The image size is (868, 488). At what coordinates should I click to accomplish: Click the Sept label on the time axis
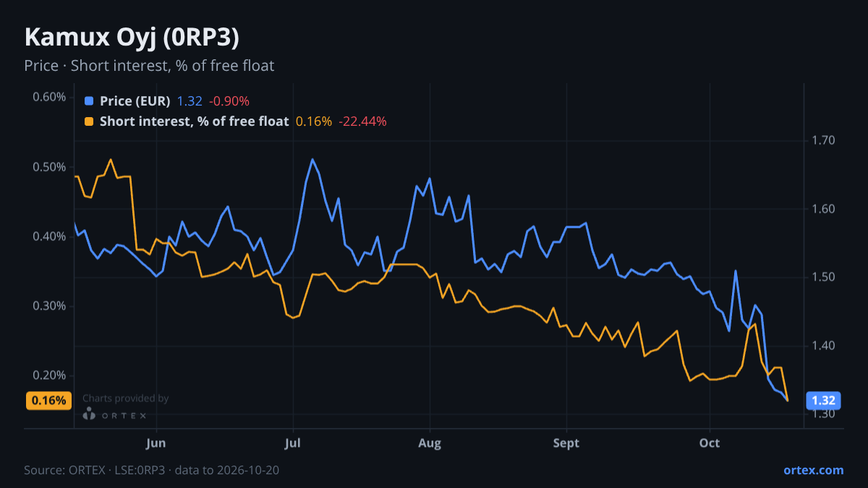pyautogui.click(x=566, y=443)
